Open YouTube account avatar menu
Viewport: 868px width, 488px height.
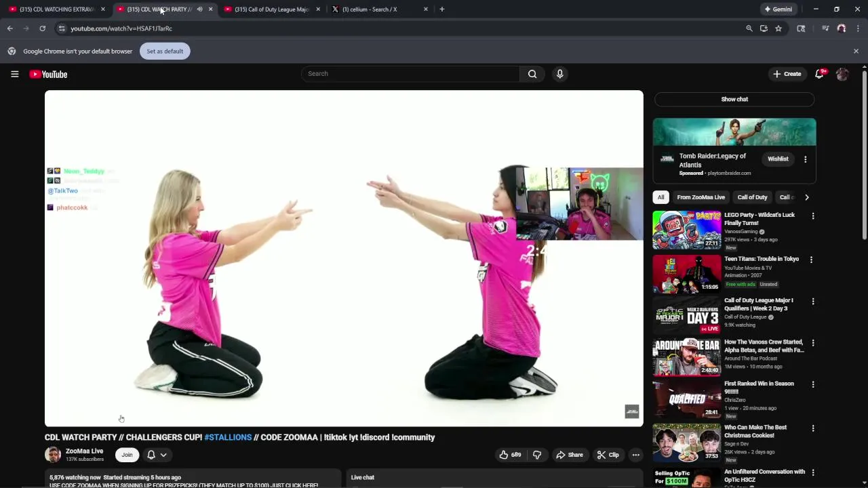pos(842,74)
